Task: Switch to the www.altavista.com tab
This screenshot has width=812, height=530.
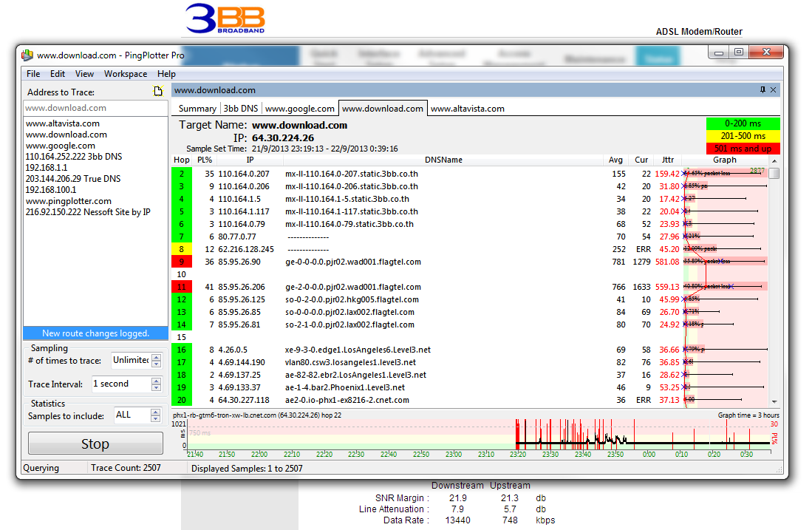Action: click(468, 109)
